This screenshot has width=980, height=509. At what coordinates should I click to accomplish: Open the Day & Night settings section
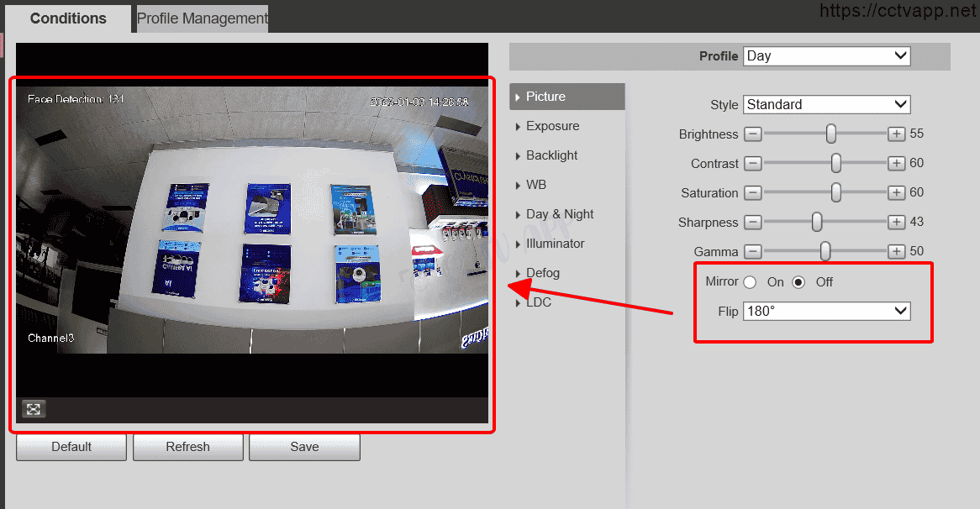[560, 214]
